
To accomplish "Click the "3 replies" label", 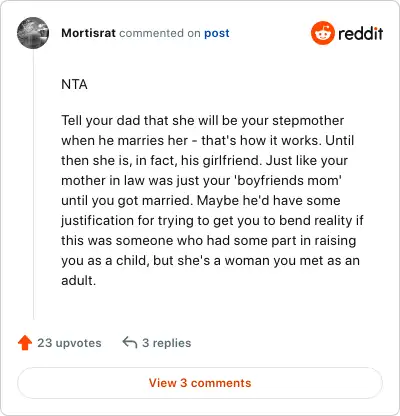I will (x=167, y=343).
